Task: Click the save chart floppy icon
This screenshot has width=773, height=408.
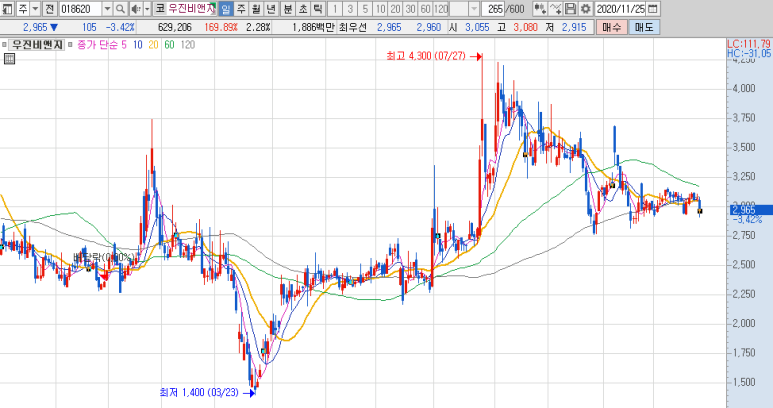Action: [x=570, y=8]
